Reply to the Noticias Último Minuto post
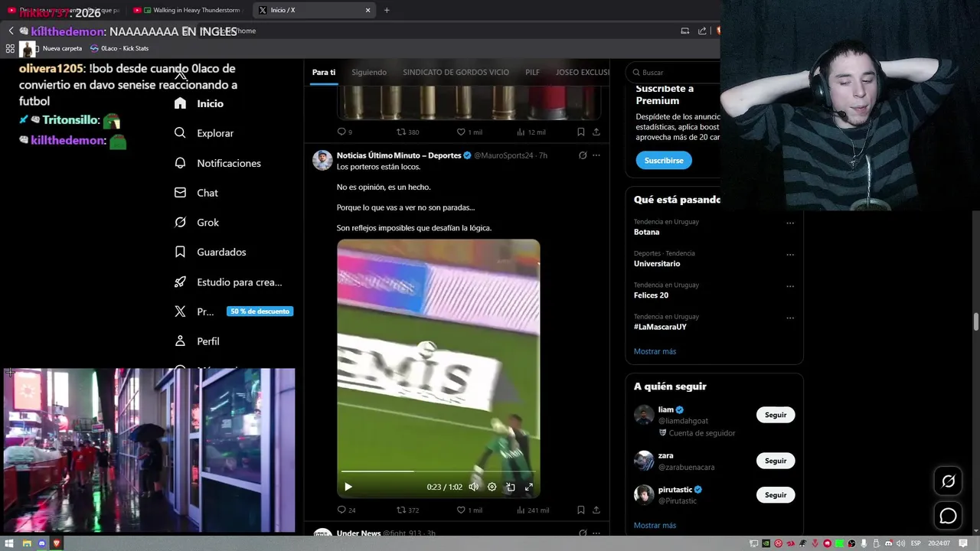Viewport: 980px width, 551px height. tap(346, 510)
